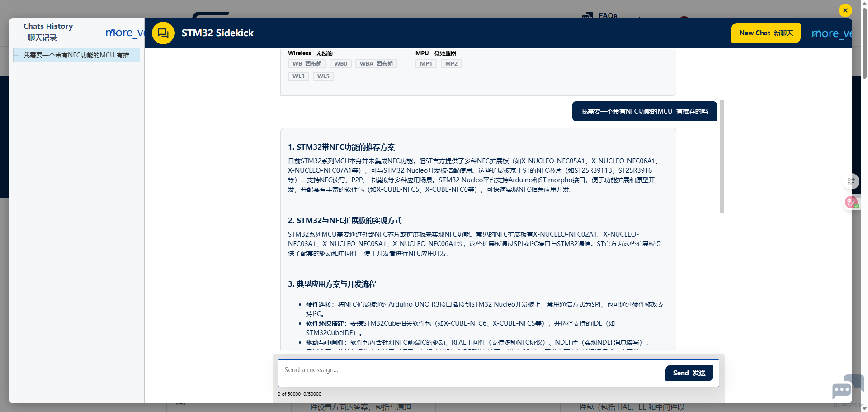The width and height of the screenshot is (868, 412).
Task: Open the more options menu in Chats History panel
Action: coord(125,33)
